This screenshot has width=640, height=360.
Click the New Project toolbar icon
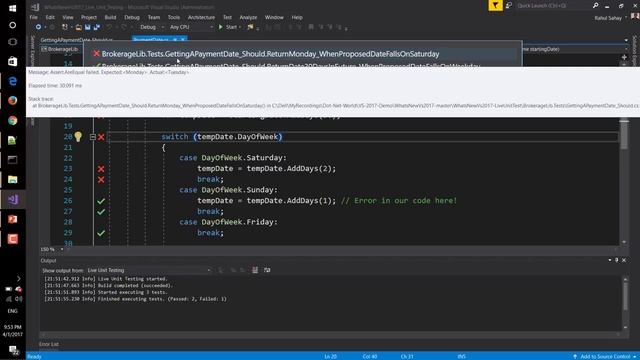64,27
